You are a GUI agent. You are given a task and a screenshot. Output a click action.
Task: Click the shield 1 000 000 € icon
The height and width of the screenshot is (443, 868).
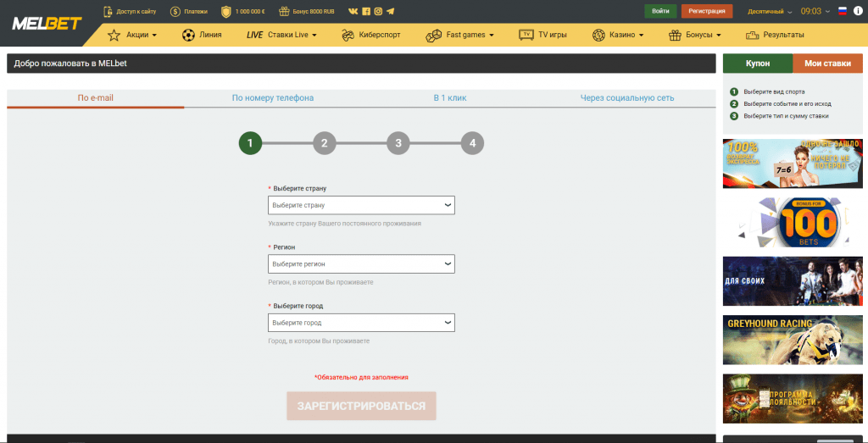pos(225,11)
